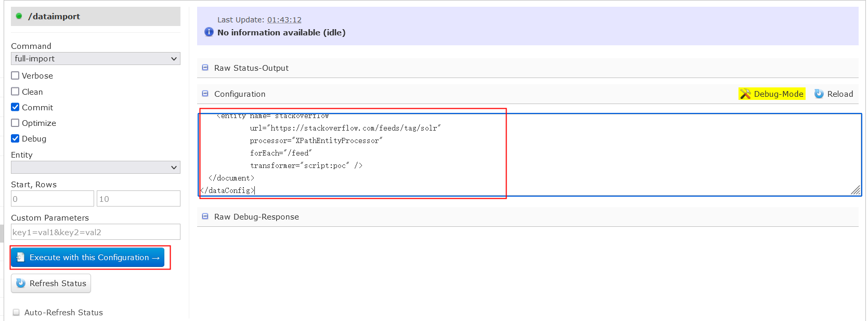Click the blue info icon in status bar
The width and height of the screenshot is (868, 321).
tap(209, 32)
